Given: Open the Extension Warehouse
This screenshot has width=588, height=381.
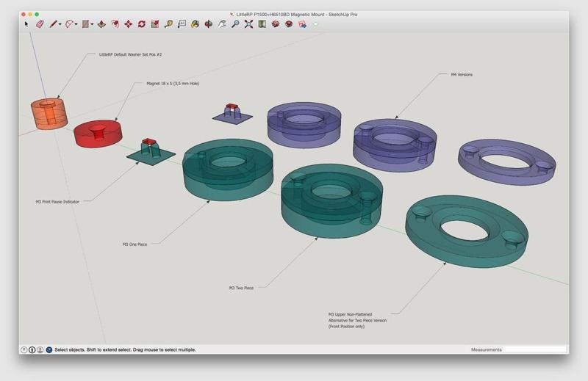Looking at the screenshot, I should pyautogui.click(x=289, y=24).
